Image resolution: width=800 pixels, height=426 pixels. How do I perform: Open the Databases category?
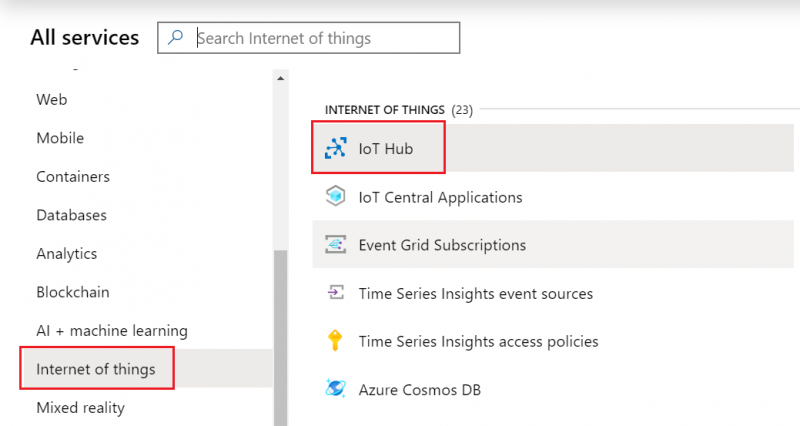pyautogui.click(x=71, y=215)
